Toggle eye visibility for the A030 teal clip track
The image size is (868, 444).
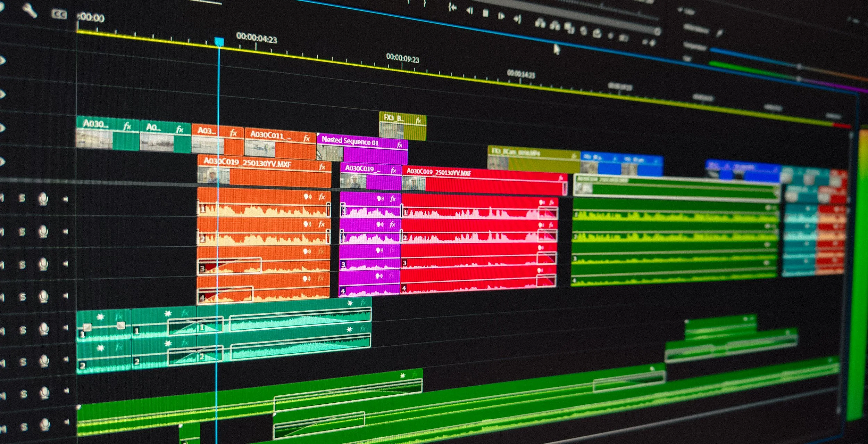(2, 128)
